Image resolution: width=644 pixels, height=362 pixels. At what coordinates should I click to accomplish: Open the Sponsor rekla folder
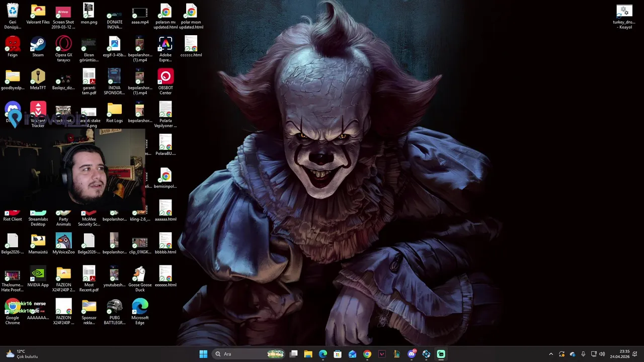(89, 312)
